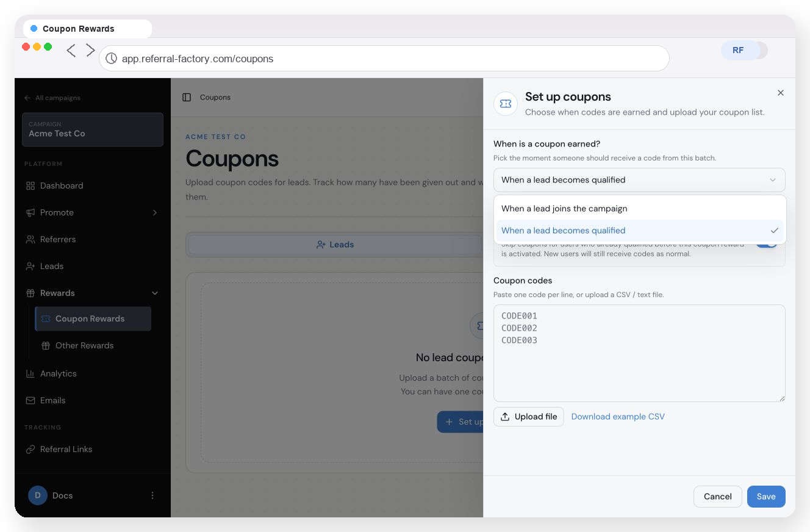The width and height of the screenshot is (810, 532).
Task: Click the Other Rewards sidebar item
Action: 93,345
